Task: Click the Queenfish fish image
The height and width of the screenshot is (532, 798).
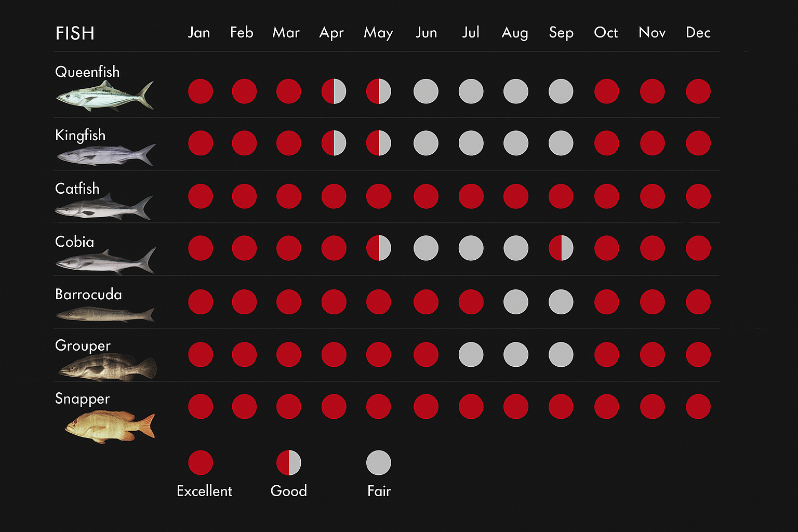Action: [105, 96]
